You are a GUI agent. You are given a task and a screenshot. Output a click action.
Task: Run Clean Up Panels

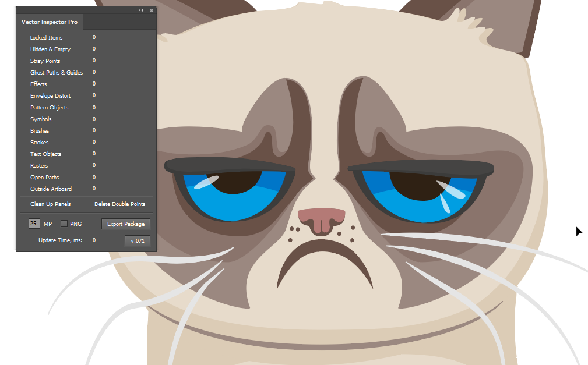tap(50, 204)
